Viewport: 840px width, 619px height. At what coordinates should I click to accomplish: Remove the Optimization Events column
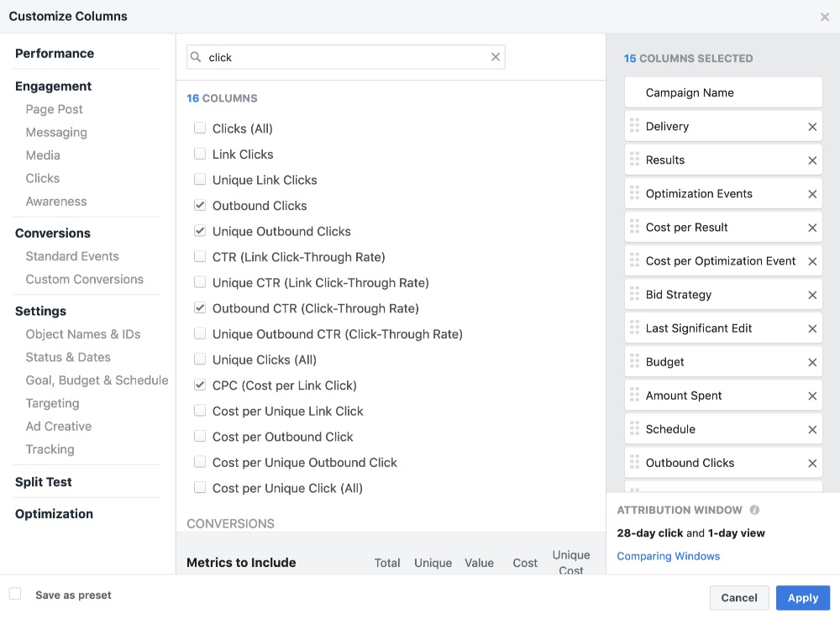[x=812, y=194]
